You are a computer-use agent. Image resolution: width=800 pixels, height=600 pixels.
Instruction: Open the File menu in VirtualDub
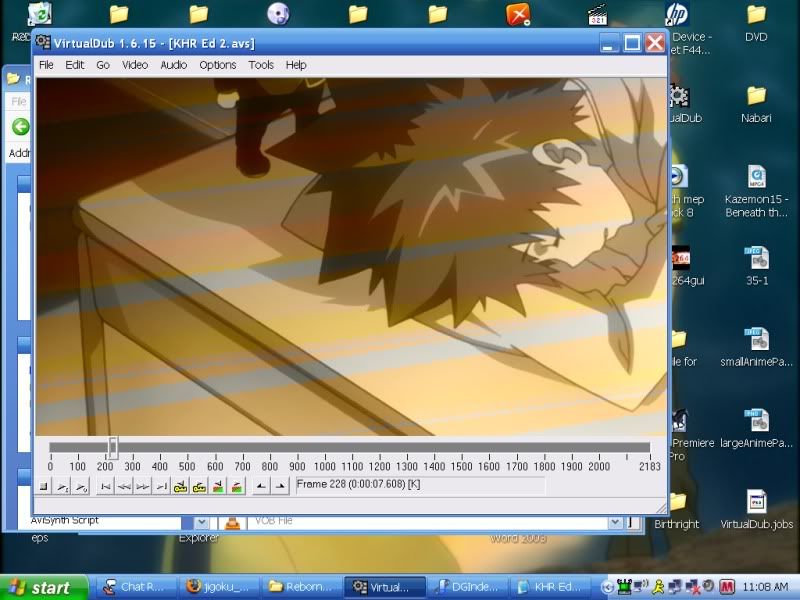tap(46, 65)
